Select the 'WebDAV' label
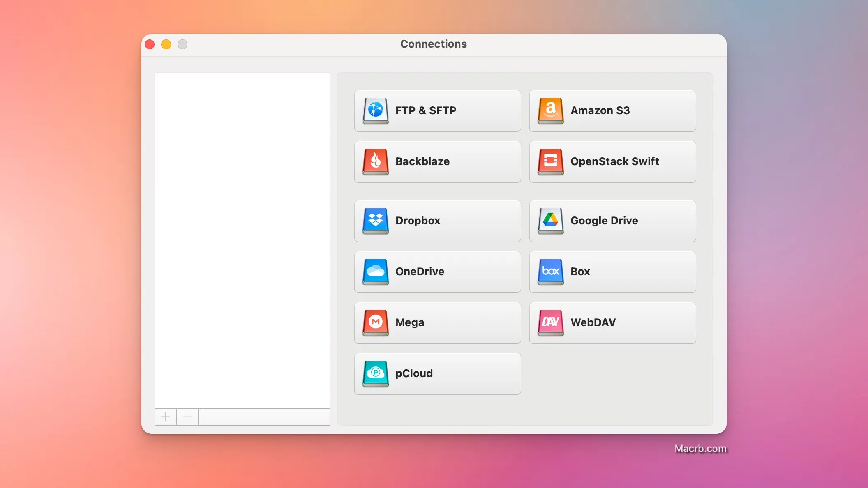The image size is (868, 488). point(593,322)
